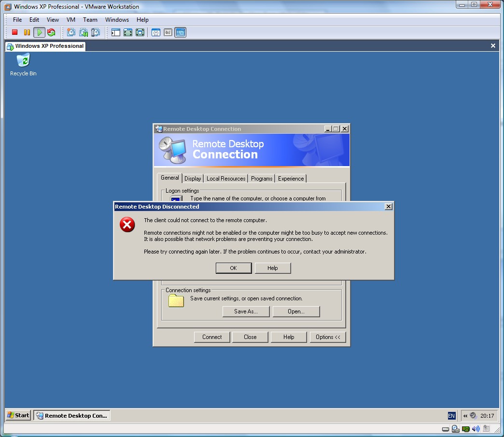Image resolution: width=504 pixels, height=437 pixels.
Task: Click the greyed-out icon after the sound card
Action: click(486, 429)
